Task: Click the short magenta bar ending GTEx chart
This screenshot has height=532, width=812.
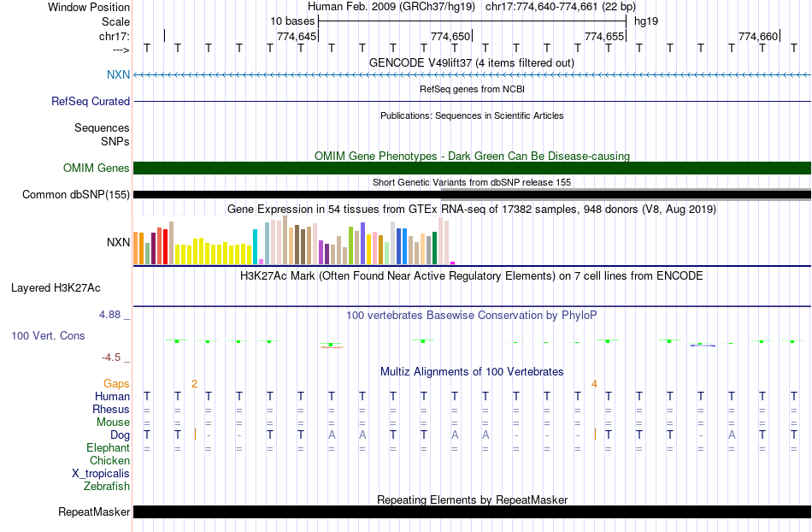Action: (453, 263)
